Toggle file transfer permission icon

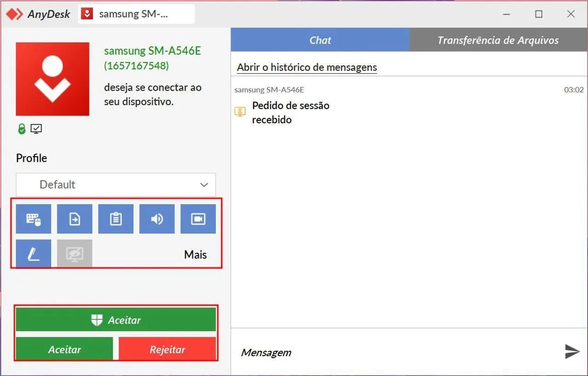coord(74,219)
